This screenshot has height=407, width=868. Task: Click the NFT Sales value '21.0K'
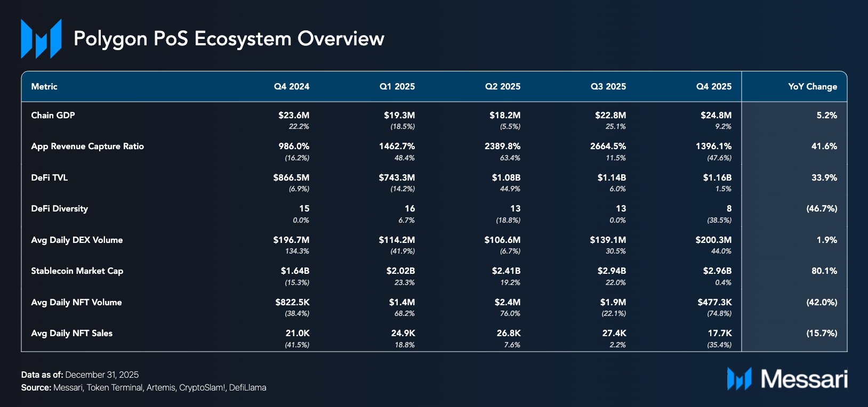pos(298,333)
